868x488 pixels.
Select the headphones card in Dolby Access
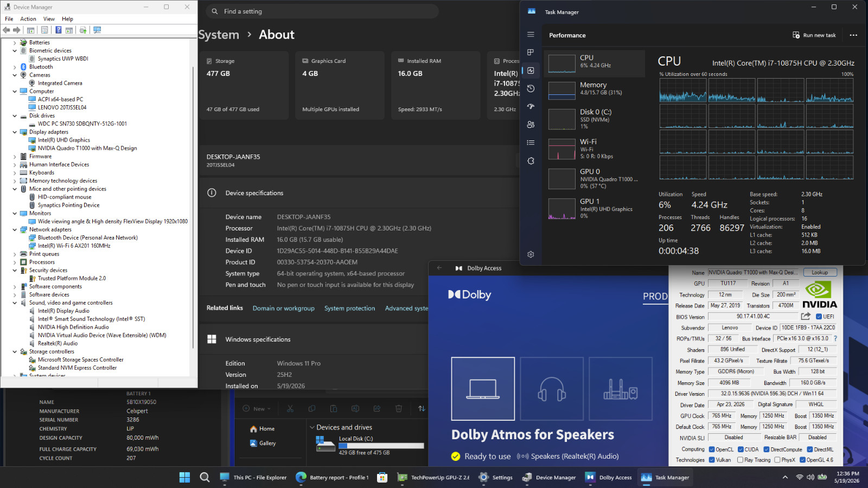pyautogui.click(x=552, y=389)
